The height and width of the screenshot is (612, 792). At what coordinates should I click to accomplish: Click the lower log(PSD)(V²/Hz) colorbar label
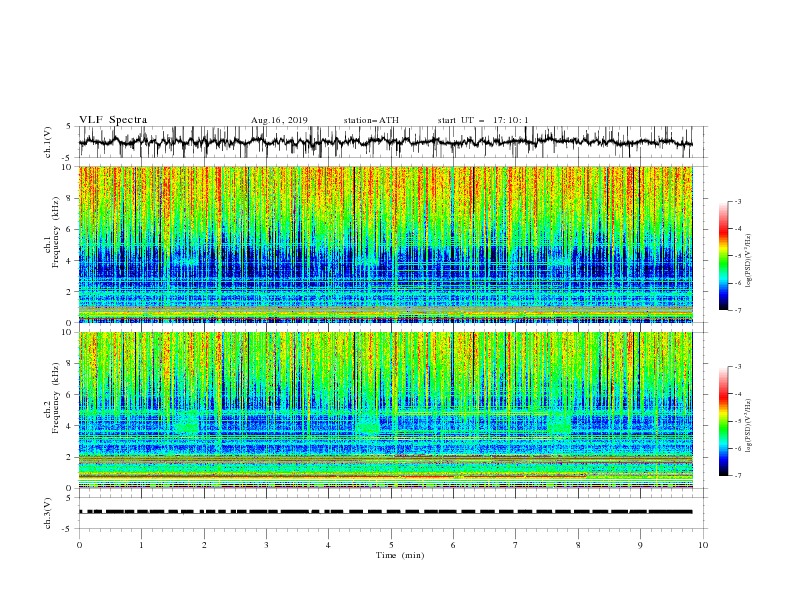click(x=749, y=426)
